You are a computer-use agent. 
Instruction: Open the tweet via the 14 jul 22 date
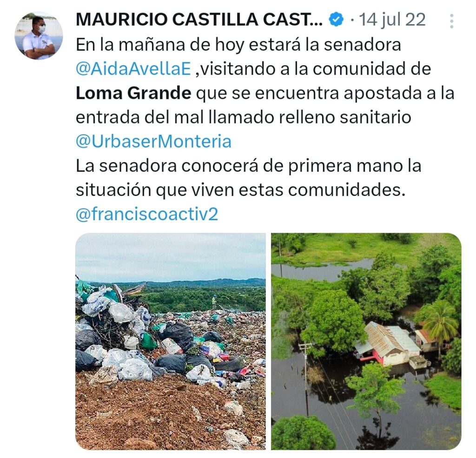(x=392, y=20)
